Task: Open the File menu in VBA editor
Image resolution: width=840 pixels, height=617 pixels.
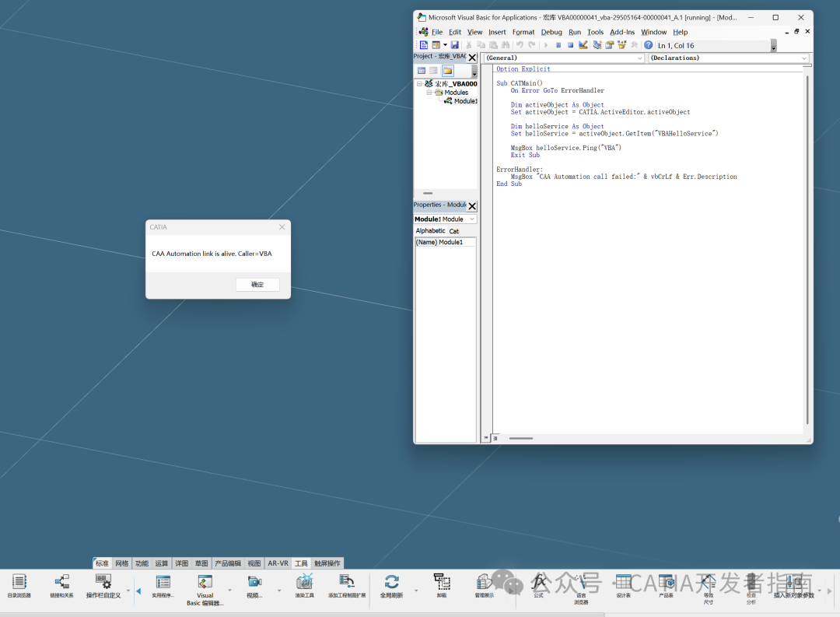Action: click(437, 32)
